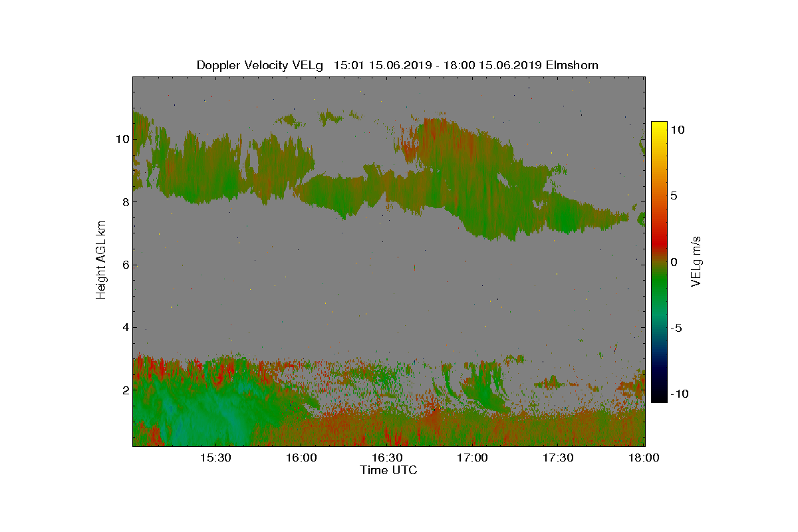
Task: Click the 16:00 time tick label
Action: coord(301,458)
